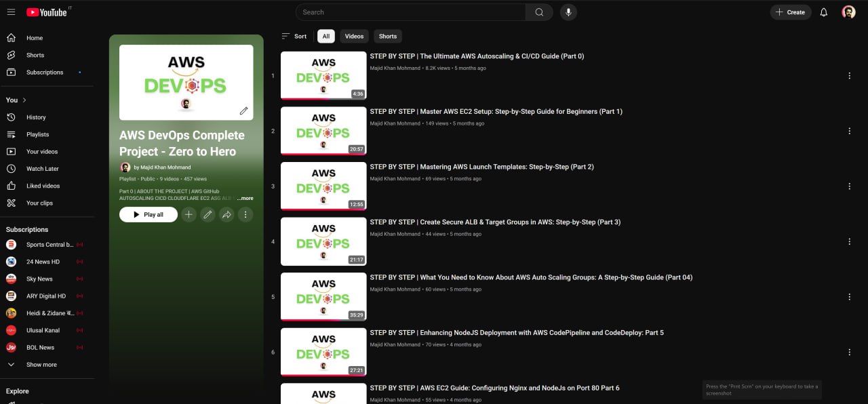
Task: Click the Create button
Action: [791, 12]
